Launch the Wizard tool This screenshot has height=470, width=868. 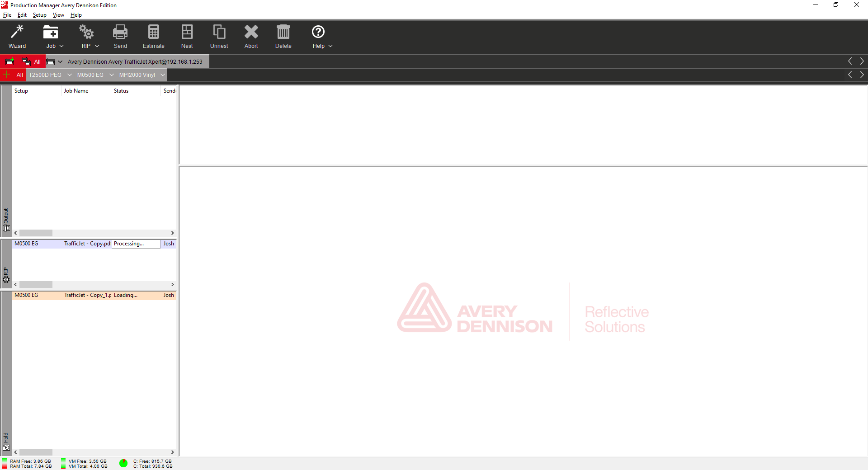[17, 37]
